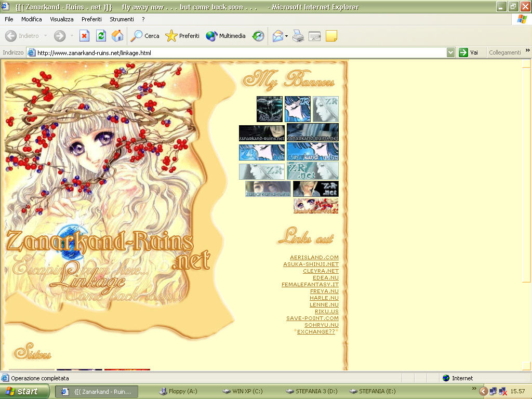Click the eyes-and-berries zanarkand banner
Viewport: 532px width, 399px height.
pos(316,206)
